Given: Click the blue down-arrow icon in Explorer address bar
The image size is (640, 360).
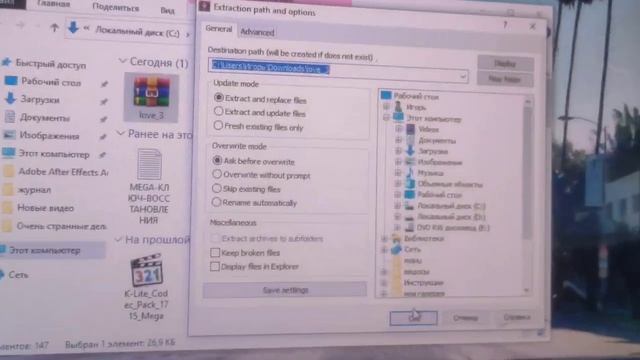Looking at the screenshot, I should pos(73,28).
